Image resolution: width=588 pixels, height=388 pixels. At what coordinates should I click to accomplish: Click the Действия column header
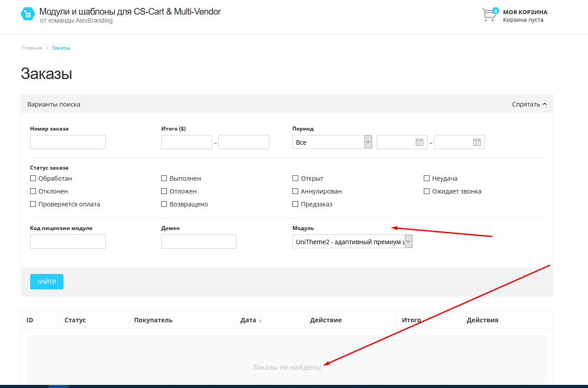pos(482,320)
